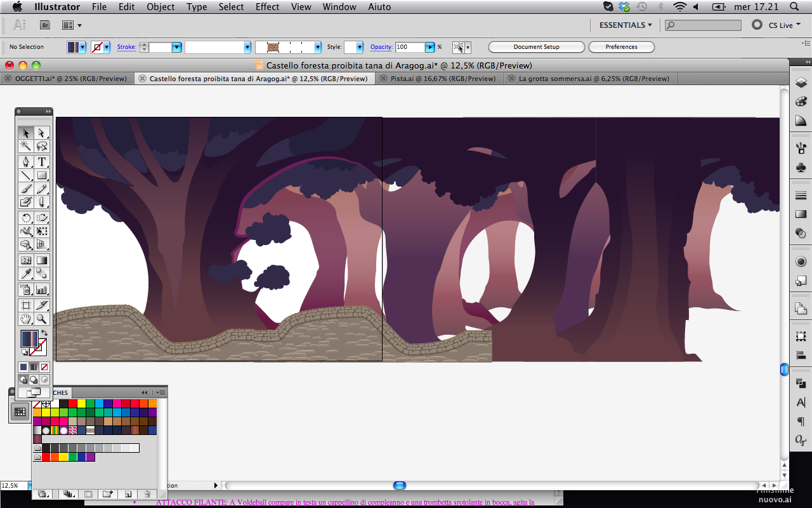This screenshot has height=508, width=812.
Task: Open the Opacity panel link
Action: tap(381, 47)
